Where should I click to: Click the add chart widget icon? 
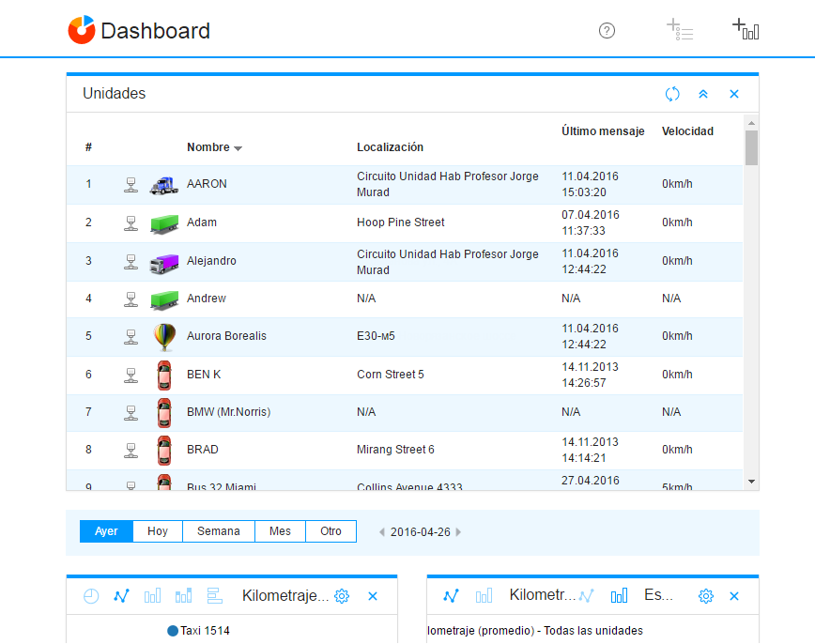746,29
